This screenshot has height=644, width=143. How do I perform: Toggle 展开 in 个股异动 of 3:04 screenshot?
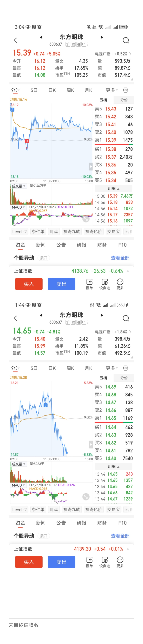44,258
